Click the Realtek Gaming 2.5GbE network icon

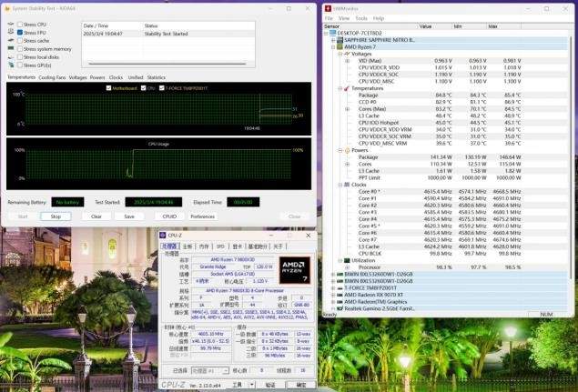click(340, 308)
